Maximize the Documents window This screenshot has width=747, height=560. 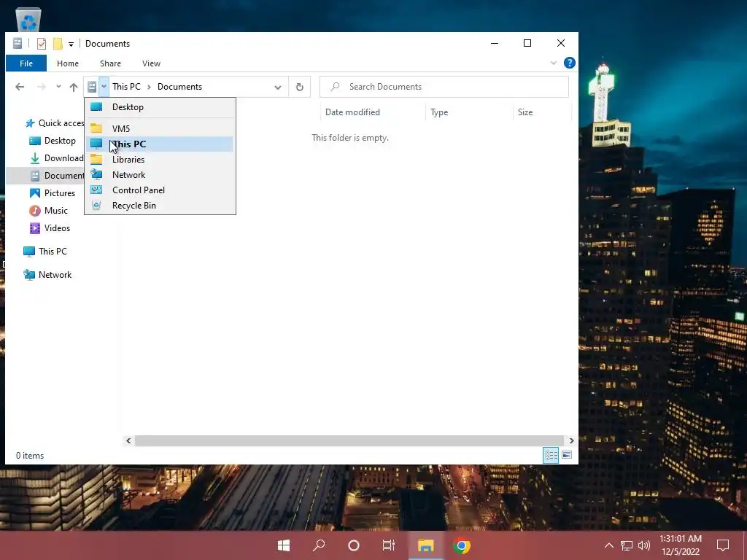[x=527, y=43]
